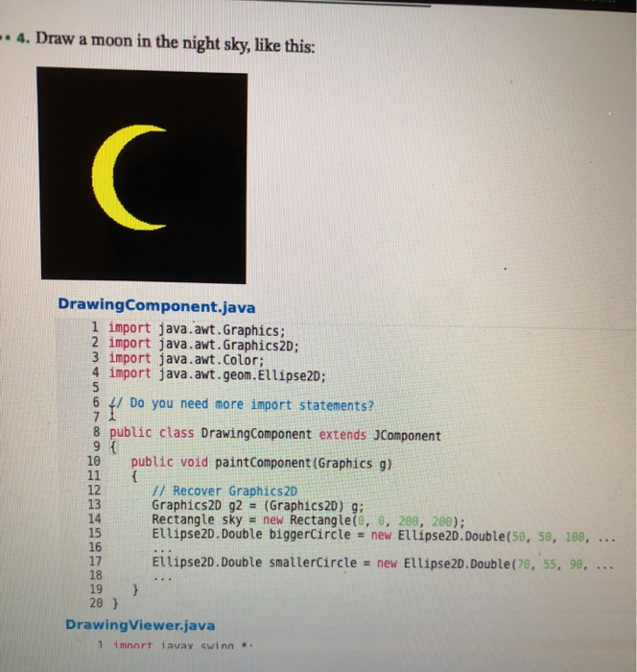The width and height of the screenshot is (637, 672).
Task: Click the ellipsis placeholder on line 16
Action: click(163, 549)
